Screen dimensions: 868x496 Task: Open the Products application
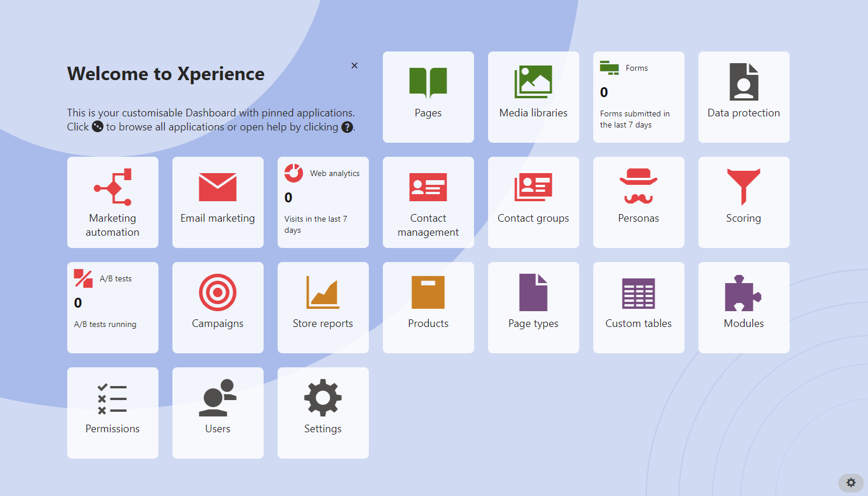428,307
